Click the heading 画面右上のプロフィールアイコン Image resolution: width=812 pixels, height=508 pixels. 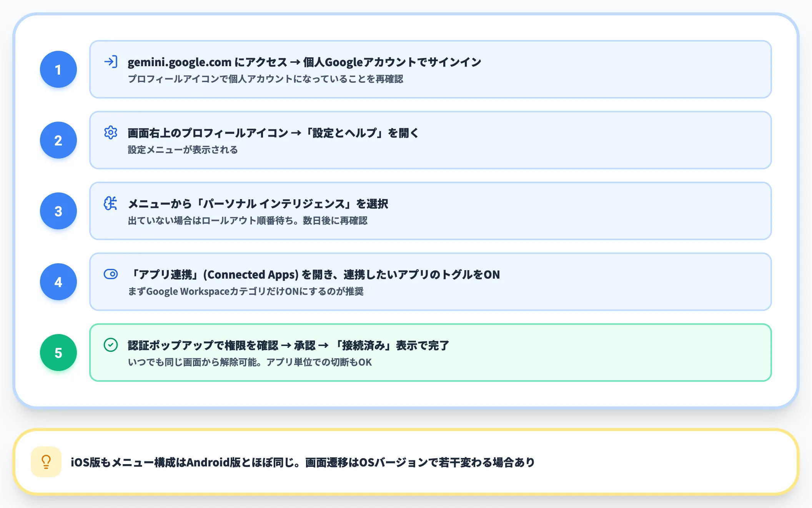pyautogui.click(x=273, y=133)
